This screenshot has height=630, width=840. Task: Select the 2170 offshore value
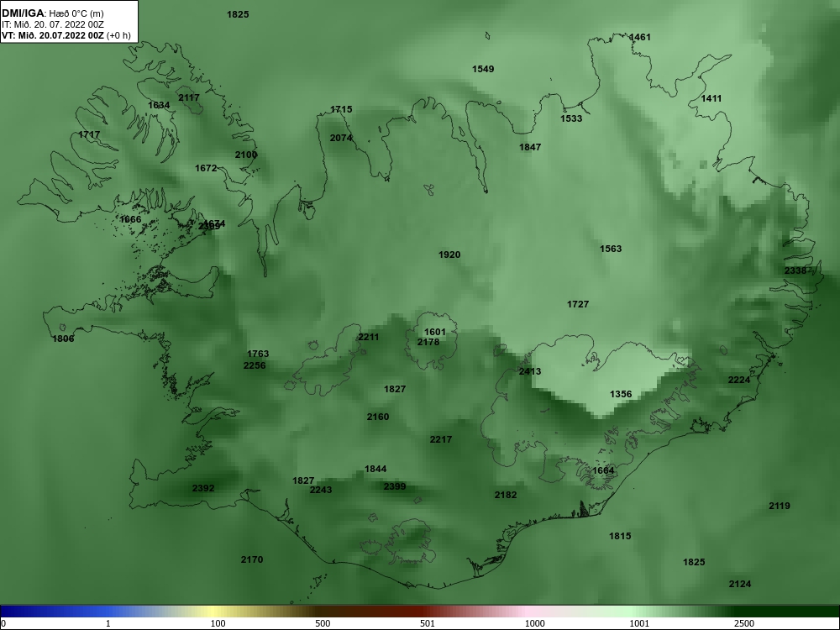point(252,559)
